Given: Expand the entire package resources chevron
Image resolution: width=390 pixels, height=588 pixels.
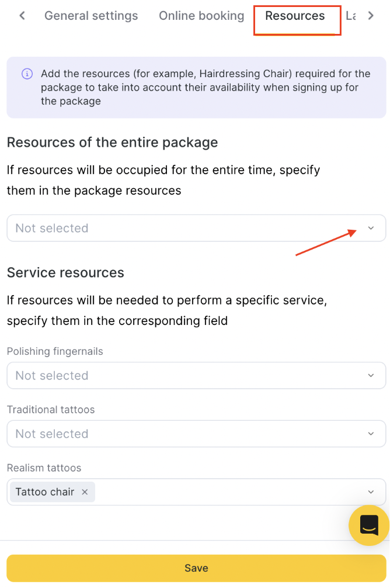Looking at the screenshot, I should tap(371, 228).
